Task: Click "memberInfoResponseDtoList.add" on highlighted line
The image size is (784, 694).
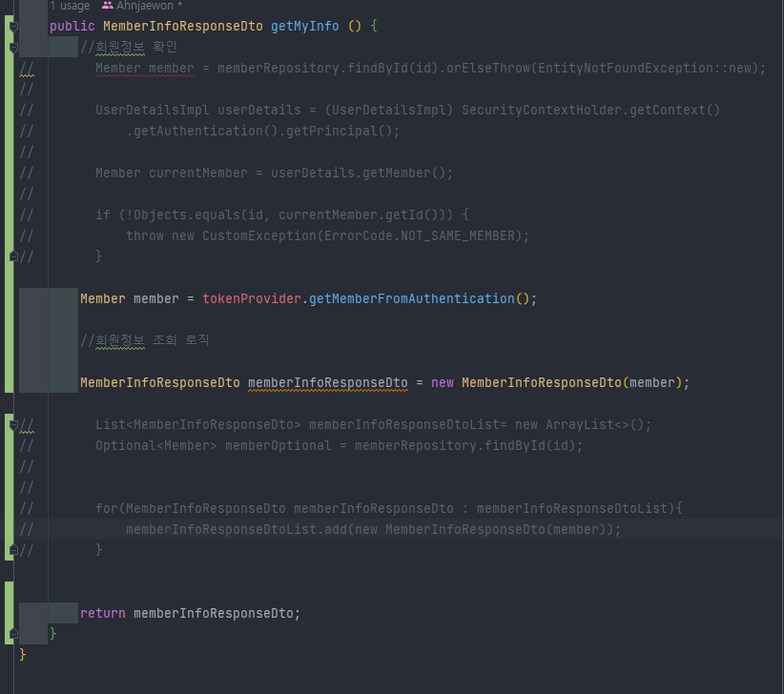Action: [x=237, y=530]
